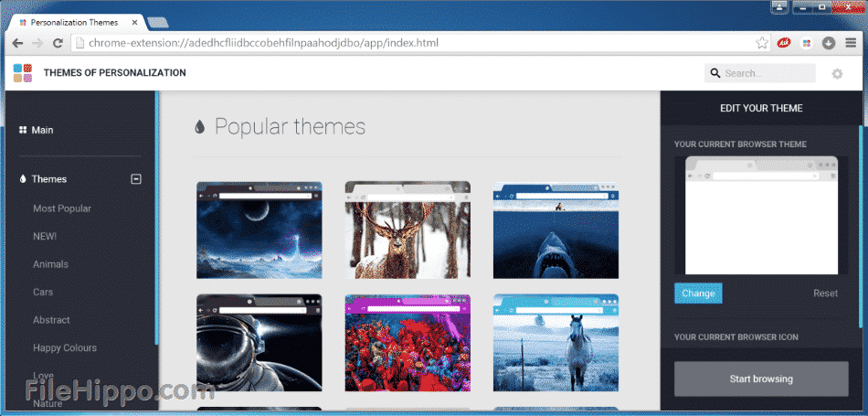This screenshot has height=416, width=868.
Task: Open the Chrome hamburger menu
Action: (x=851, y=43)
